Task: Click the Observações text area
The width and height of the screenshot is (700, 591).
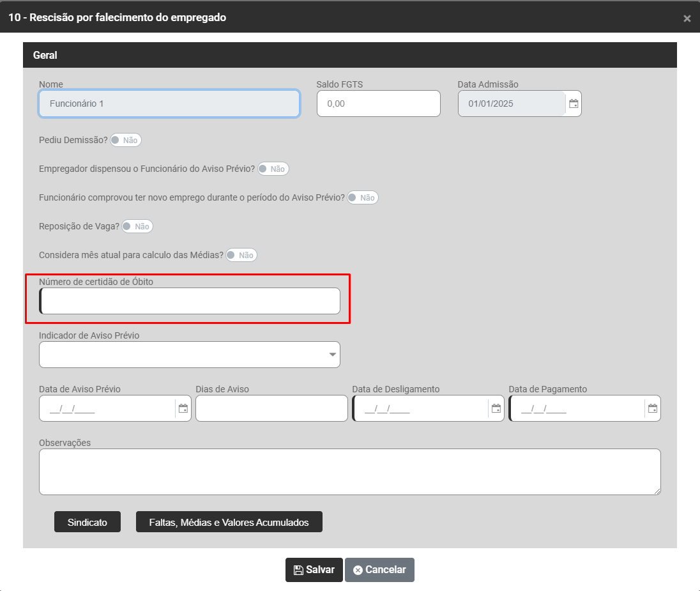Action: pyautogui.click(x=349, y=472)
